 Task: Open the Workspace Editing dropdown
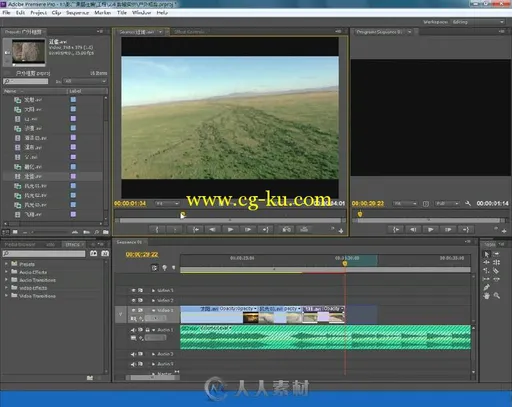(x=478, y=22)
